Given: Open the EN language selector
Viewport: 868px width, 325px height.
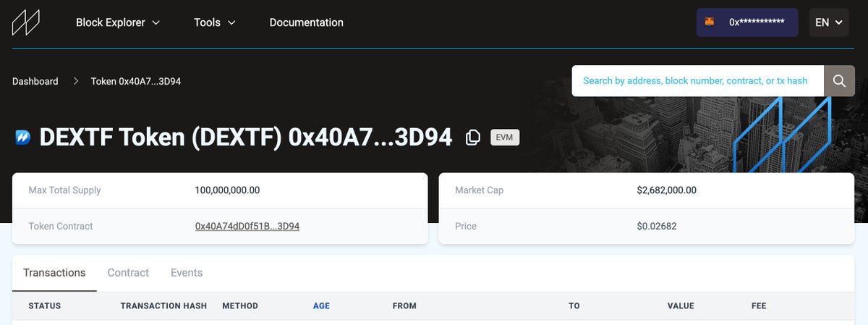Looking at the screenshot, I should pyautogui.click(x=829, y=22).
